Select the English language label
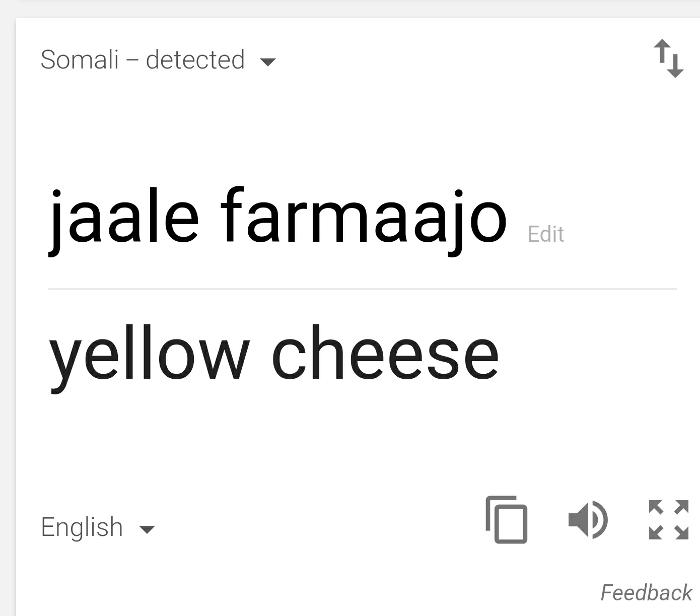The image size is (700, 616). [x=82, y=527]
